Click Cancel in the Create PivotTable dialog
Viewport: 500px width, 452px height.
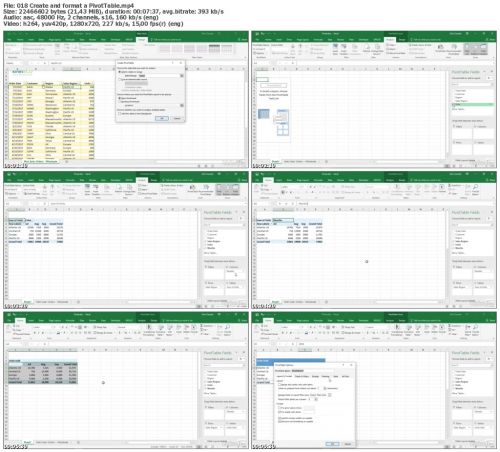(177, 118)
